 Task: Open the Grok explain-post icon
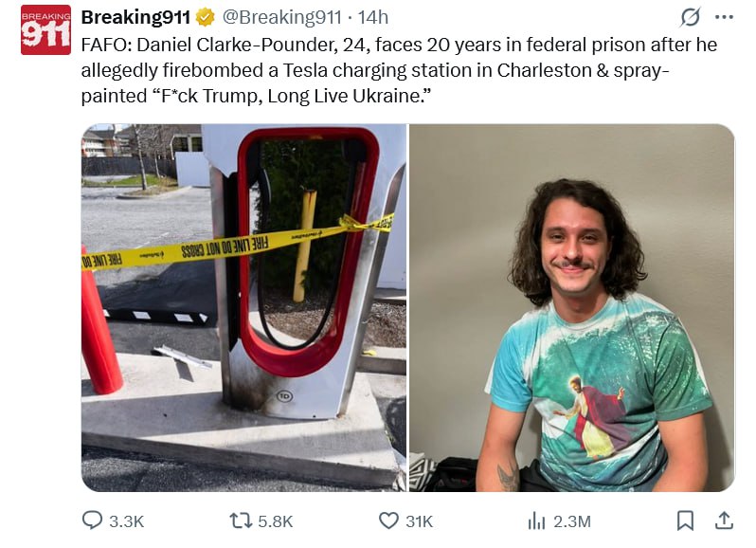[690, 17]
